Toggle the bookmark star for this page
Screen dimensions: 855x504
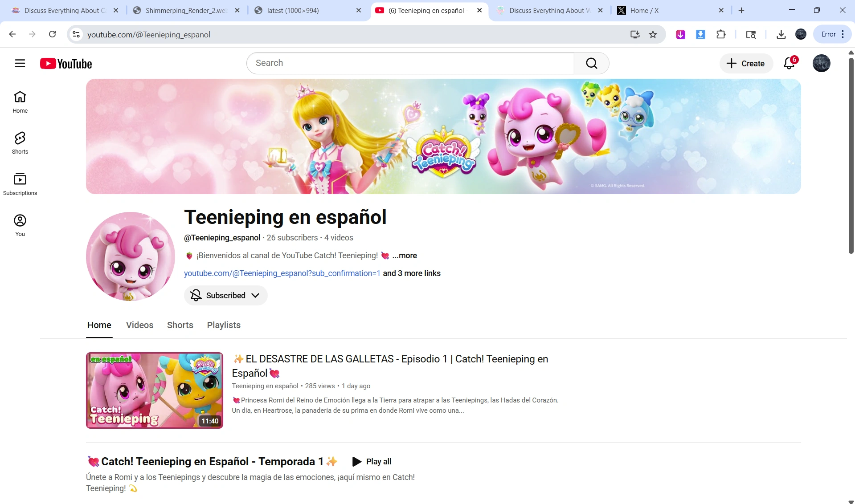(653, 34)
